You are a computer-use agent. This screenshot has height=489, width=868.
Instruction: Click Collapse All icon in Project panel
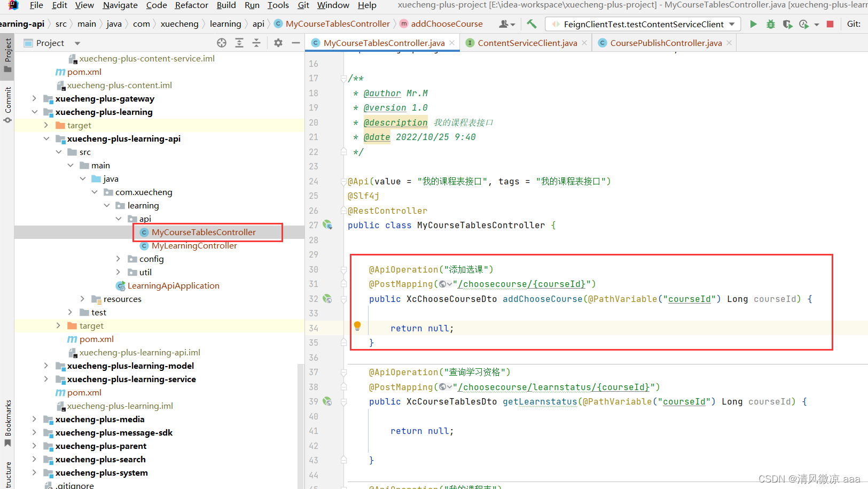pyautogui.click(x=256, y=43)
